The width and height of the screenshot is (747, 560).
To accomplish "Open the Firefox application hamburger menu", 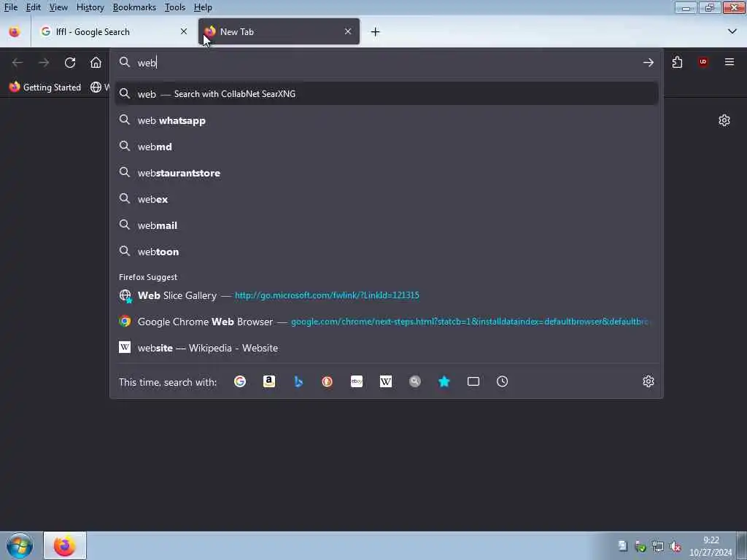I will click(x=729, y=63).
